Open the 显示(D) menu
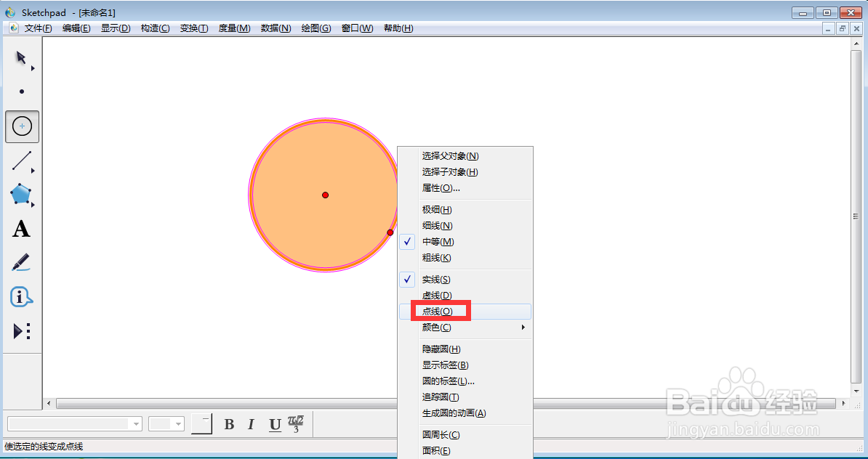Image resolution: width=868 pixels, height=459 pixels. [x=116, y=28]
